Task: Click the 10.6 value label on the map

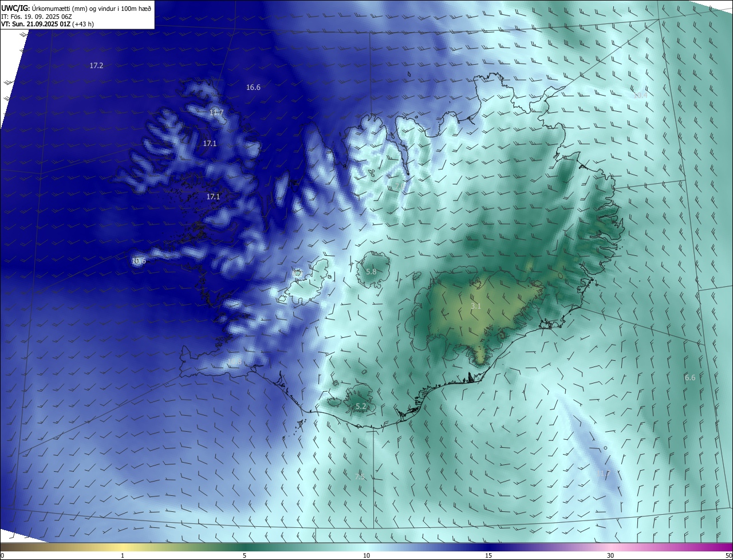Action: coord(139,261)
